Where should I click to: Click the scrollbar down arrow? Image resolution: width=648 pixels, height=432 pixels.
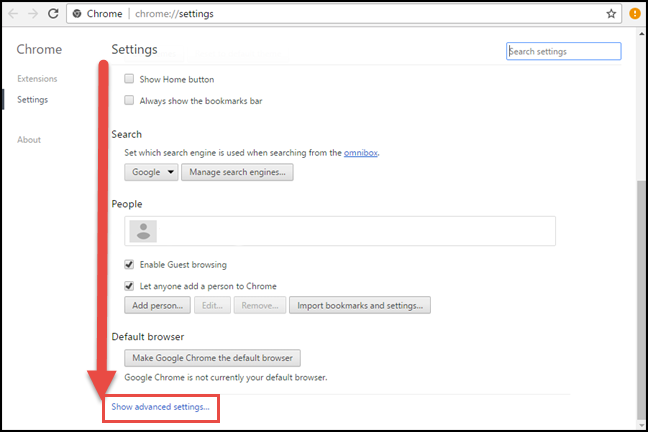coord(641,425)
